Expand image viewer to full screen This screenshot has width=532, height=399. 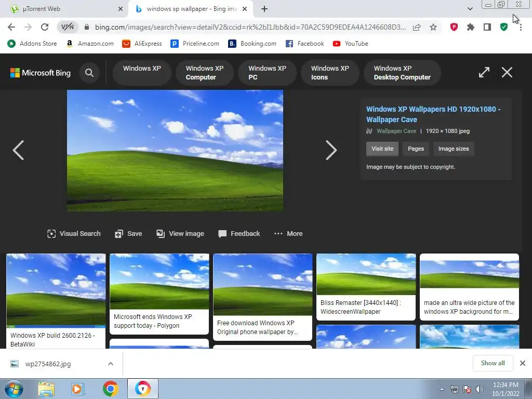(484, 72)
